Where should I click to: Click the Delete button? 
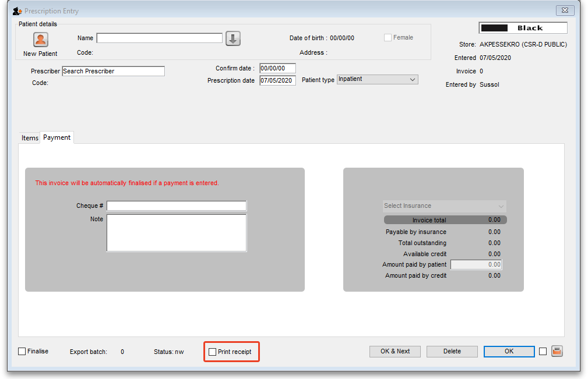click(x=452, y=351)
